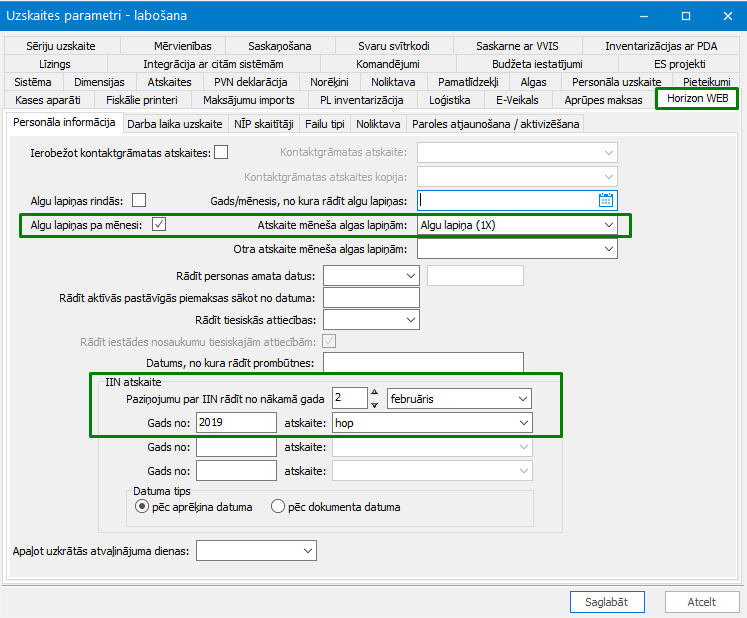
Task: Open Apaļot uzkrātās atvaļinājuma dienas dropdown
Action: coord(256,551)
